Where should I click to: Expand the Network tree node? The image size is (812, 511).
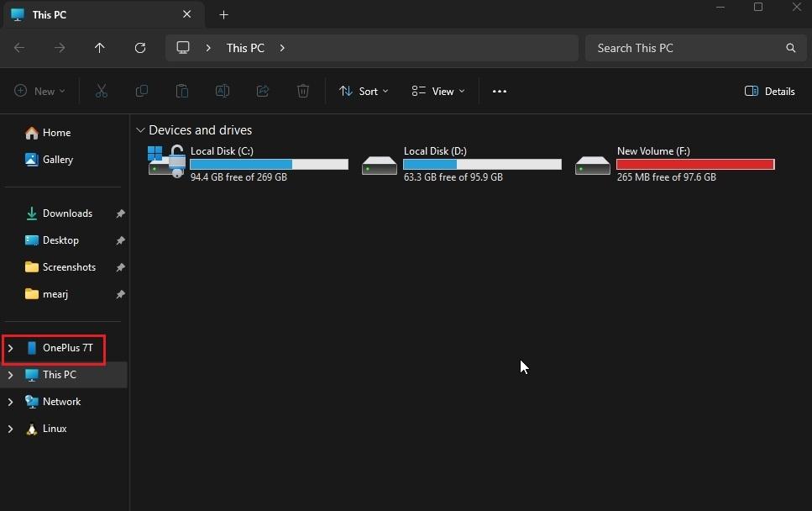click(x=10, y=402)
